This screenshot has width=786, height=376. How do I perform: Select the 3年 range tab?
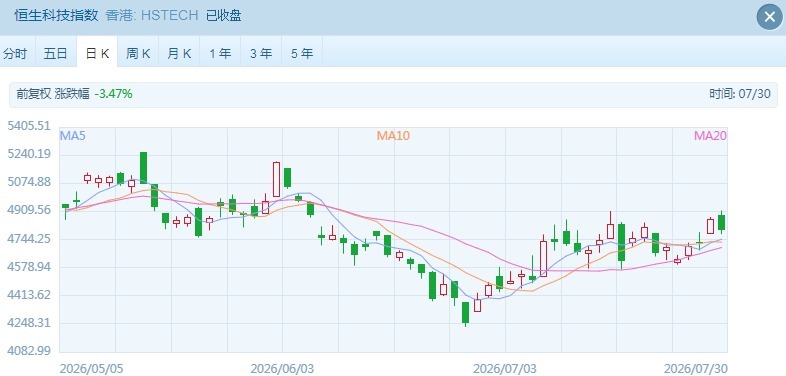(x=261, y=51)
